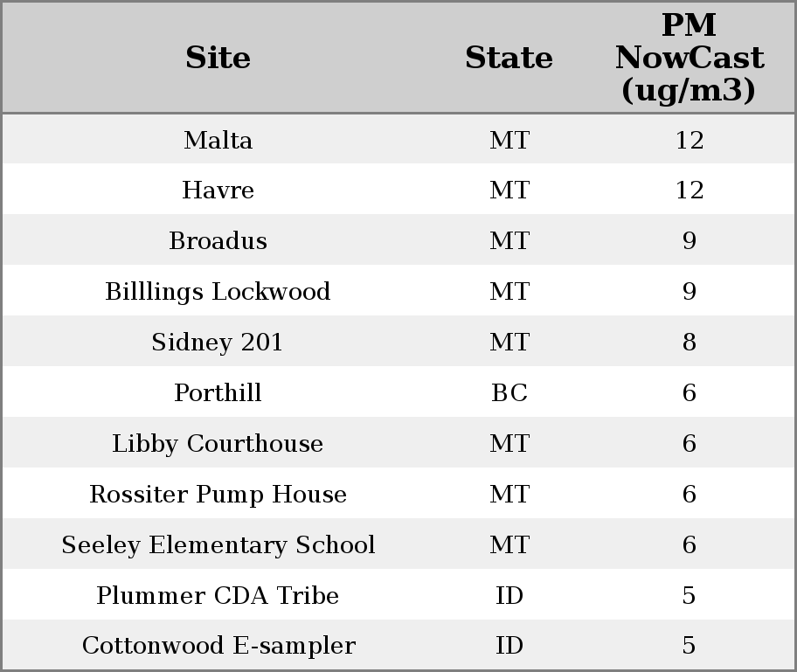Screen dimensions: 797x672
Task: Select the Libby Courthouse site cell
Action: click(x=218, y=444)
